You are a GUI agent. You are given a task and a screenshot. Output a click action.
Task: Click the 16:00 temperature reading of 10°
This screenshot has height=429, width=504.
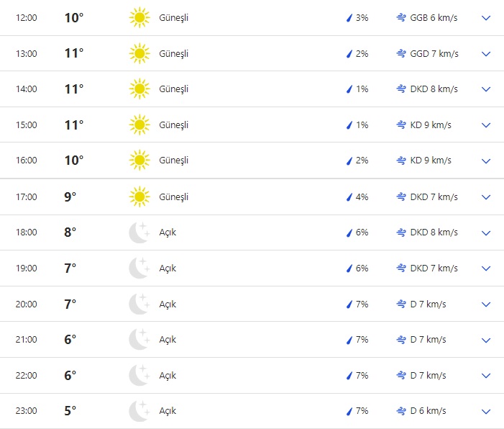tap(74, 161)
